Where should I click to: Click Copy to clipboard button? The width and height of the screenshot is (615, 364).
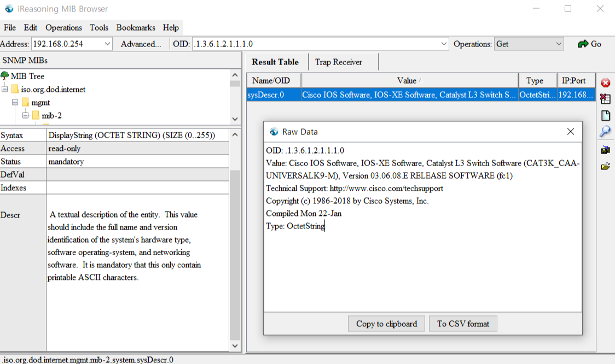[386, 324]
